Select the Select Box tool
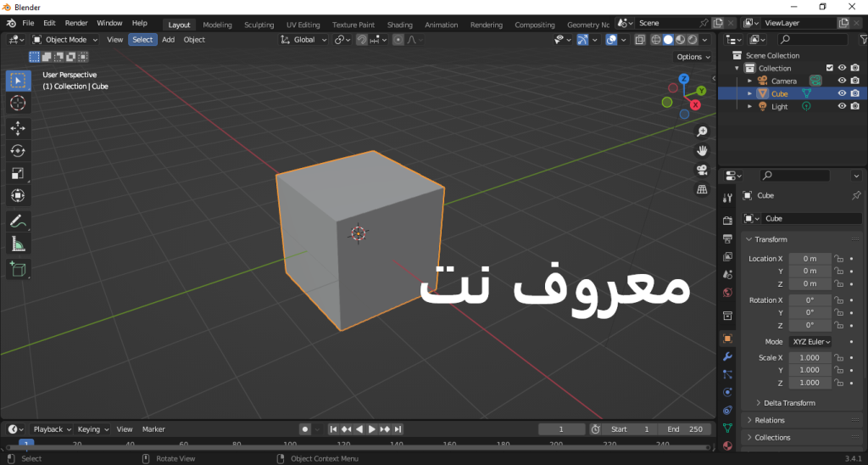This screenshot has width=868, height=465. (x=18, y=81)
